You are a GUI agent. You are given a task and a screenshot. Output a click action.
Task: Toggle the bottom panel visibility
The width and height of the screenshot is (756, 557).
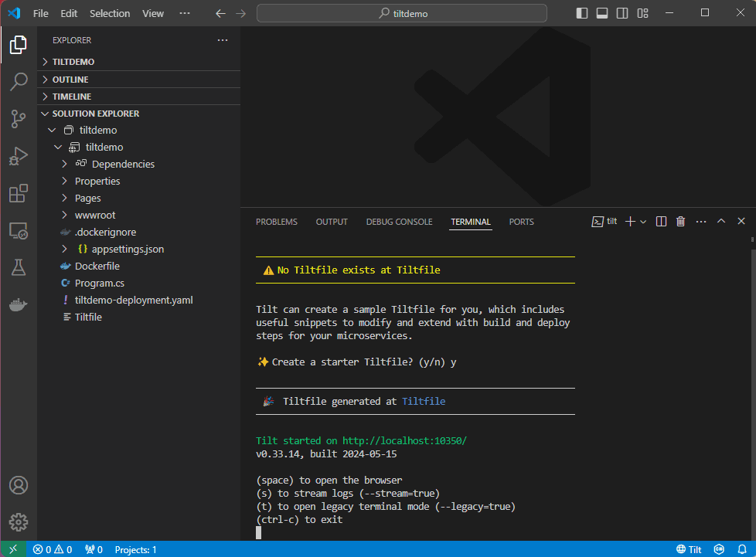pos(602,13)
